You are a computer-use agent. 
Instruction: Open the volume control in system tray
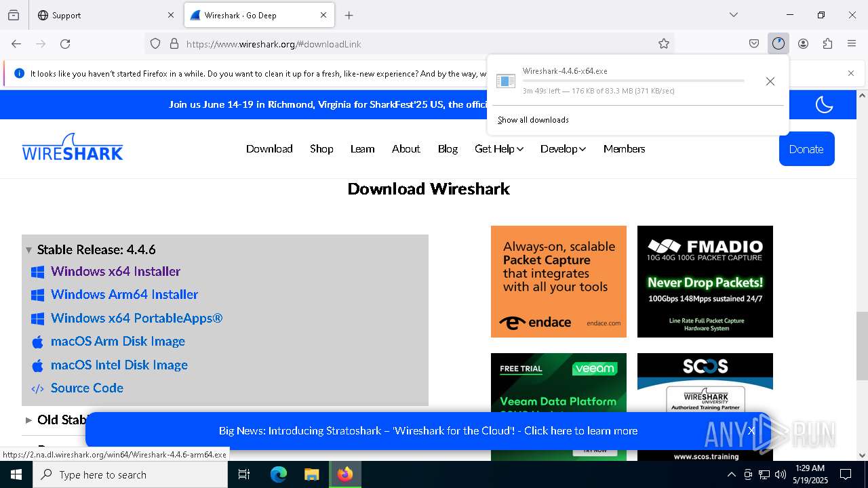coord(780,474)
